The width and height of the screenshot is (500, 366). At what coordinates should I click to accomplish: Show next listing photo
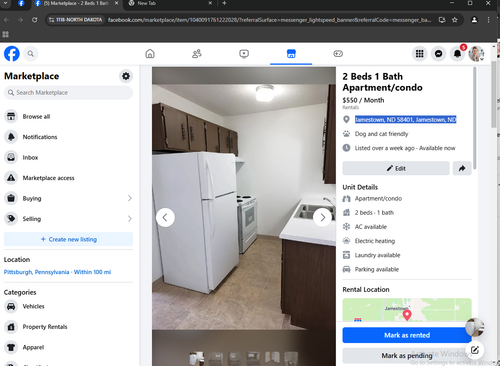pos(322,217)
